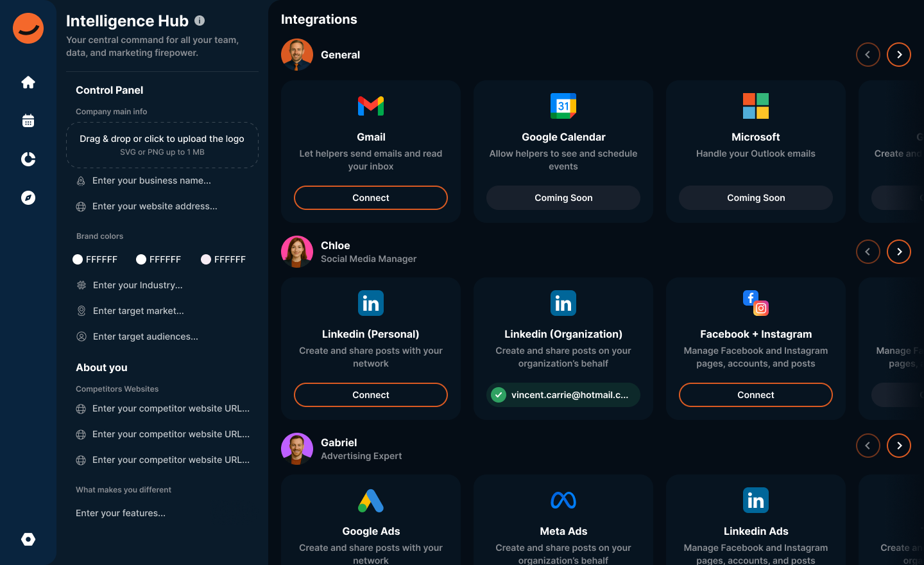Click Coming Soon under Microsoft
This screenshot has width=924, height=565.
pyautogui.click(x=756, y=198)
